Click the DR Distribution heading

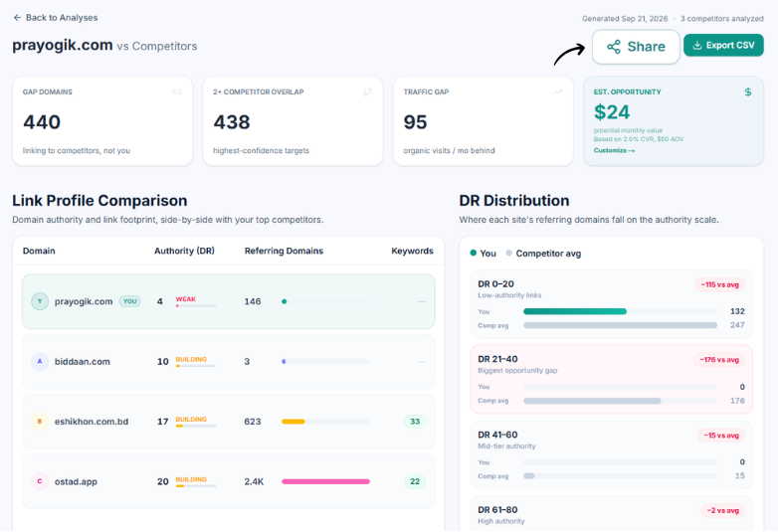pyautogui.click(x=514, y=200)
